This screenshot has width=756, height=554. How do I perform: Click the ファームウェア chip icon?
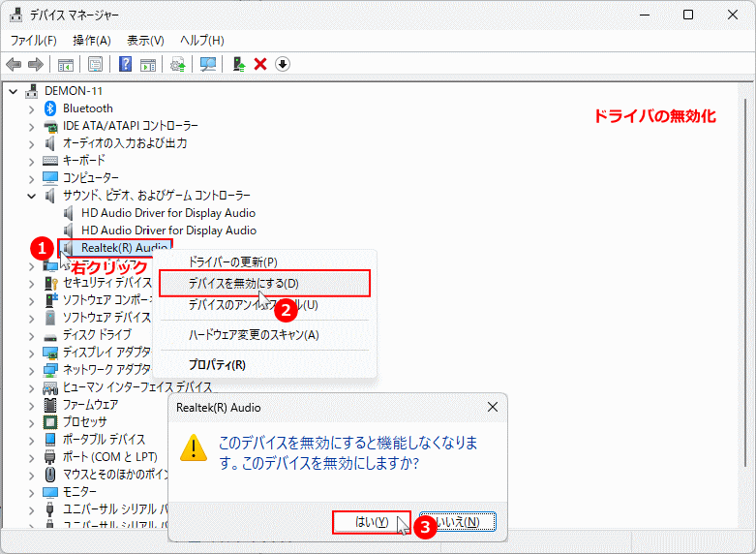coord(50,405)
